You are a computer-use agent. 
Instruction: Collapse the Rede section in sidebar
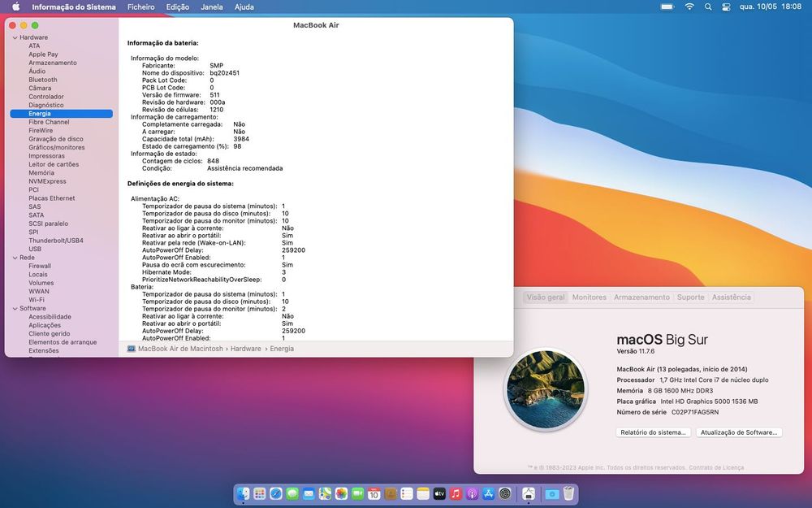coord(15,258)
